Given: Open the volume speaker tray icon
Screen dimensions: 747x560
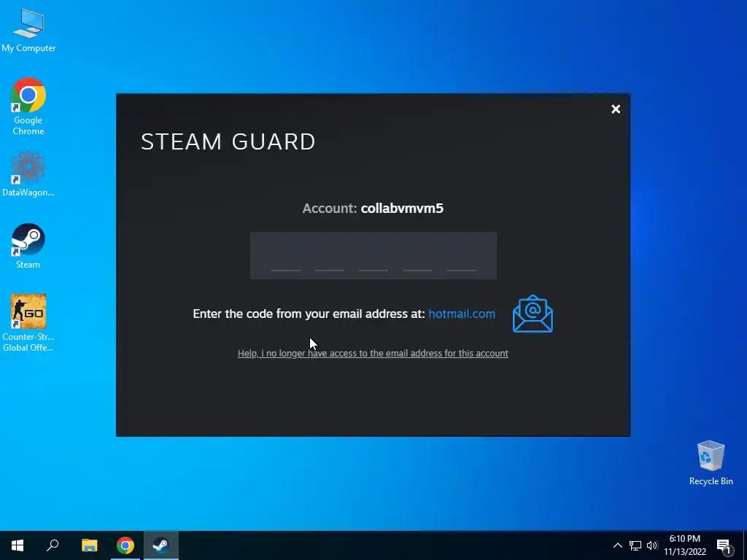Looking at the screenshot, I should [x=652, y=545].
